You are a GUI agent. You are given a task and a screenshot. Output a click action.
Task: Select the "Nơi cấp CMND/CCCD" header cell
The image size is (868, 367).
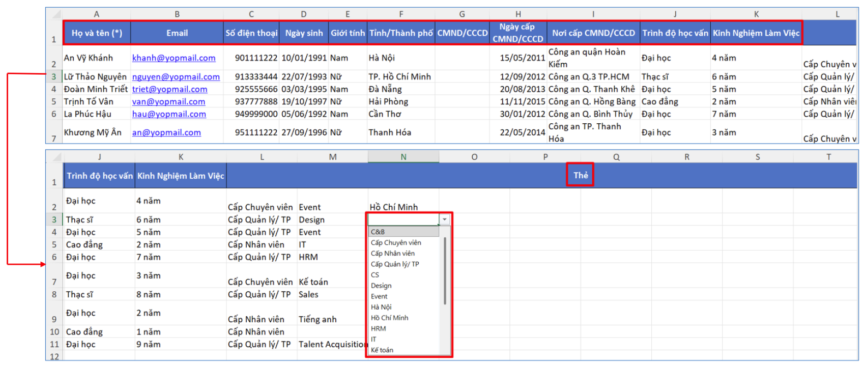point(593,33)
